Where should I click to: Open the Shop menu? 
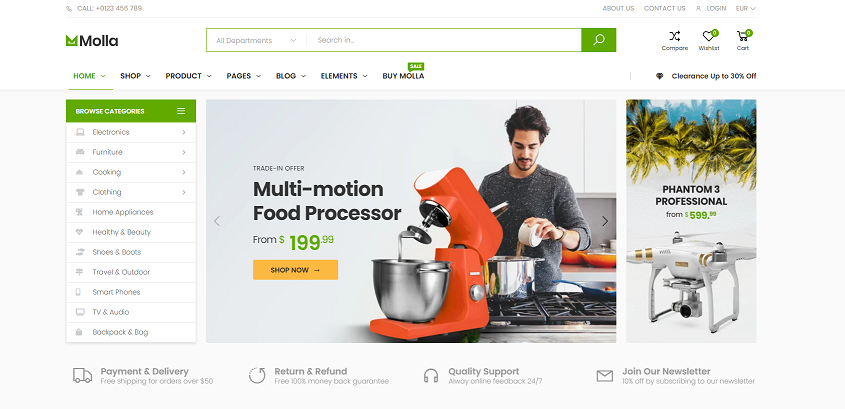[x=135, y=76]
